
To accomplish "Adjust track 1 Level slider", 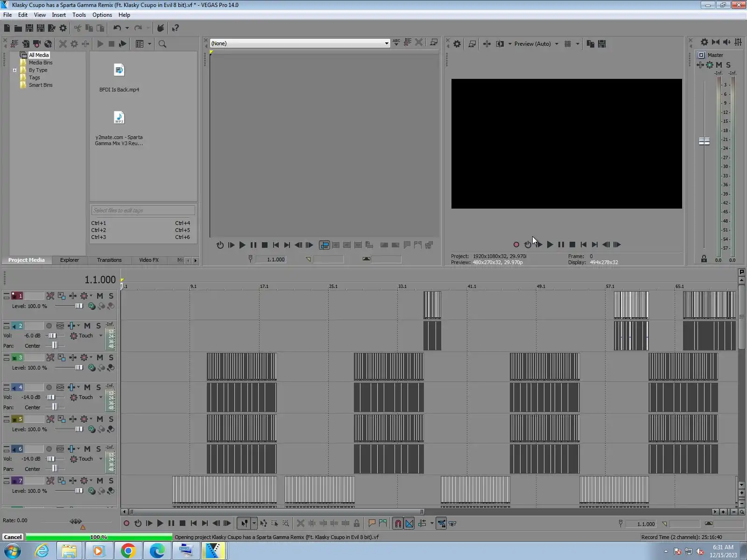I will pyautogui.click(x=79, y=306).
